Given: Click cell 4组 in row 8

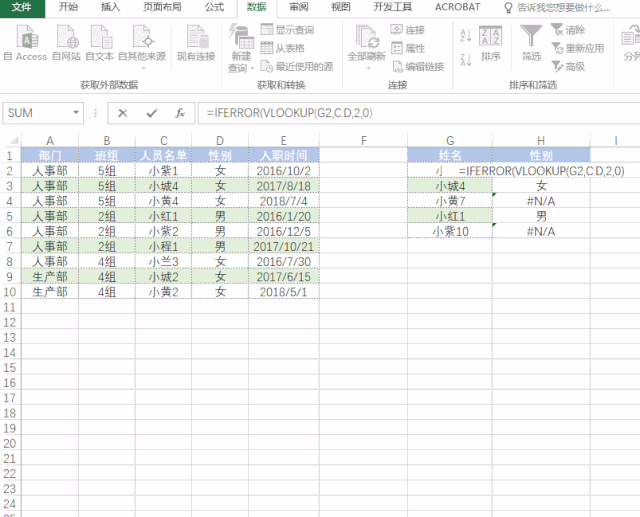Looking at the screenshot, I should tap(107, 262).
